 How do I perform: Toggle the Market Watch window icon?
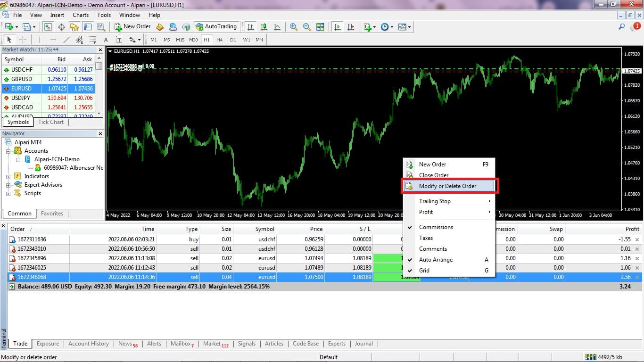click(48, 27)
